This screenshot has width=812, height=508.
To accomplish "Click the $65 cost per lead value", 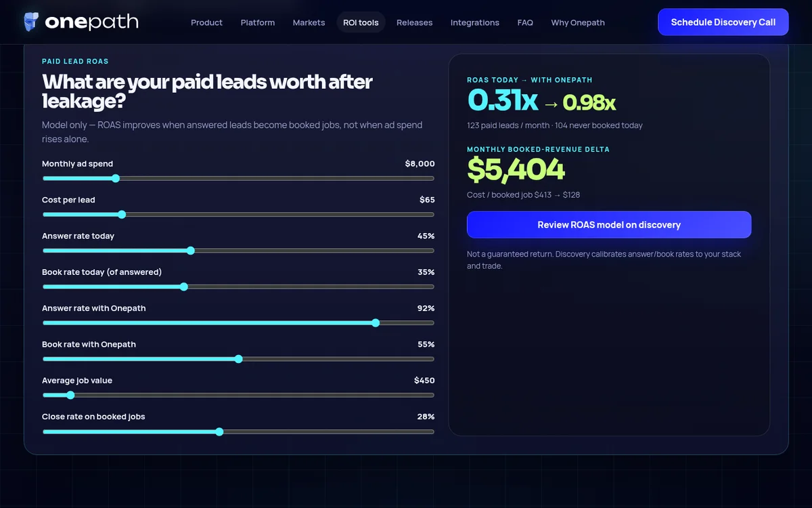I will click(427, 200).
